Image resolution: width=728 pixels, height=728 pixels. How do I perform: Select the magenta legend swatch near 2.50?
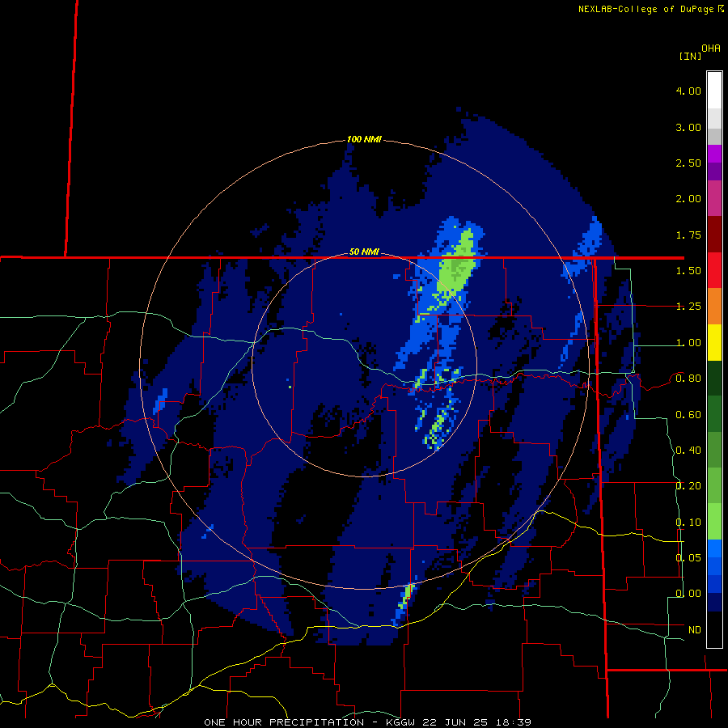[714, 154]
